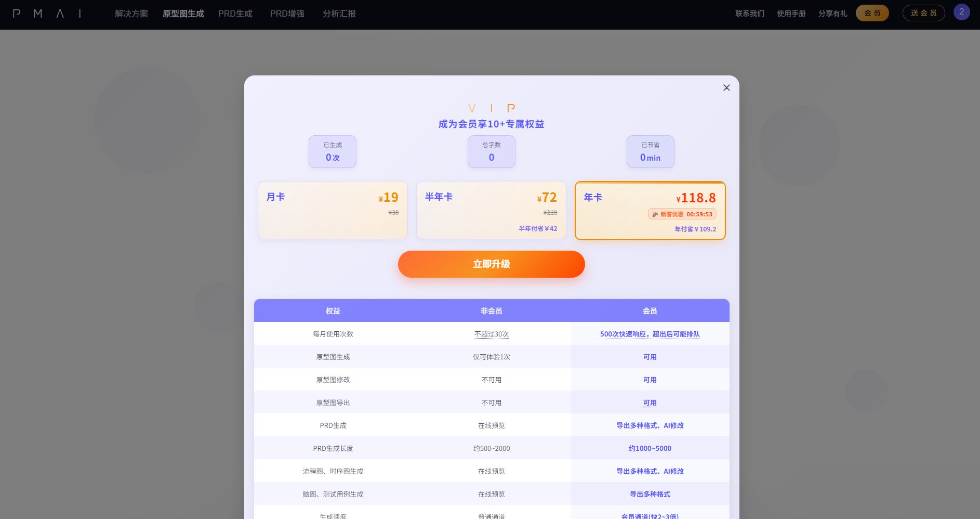The width and height of the screenshot is (980, 519).
Task: Select the 半年卡 half-year plan card
Action: coord(491,210)
